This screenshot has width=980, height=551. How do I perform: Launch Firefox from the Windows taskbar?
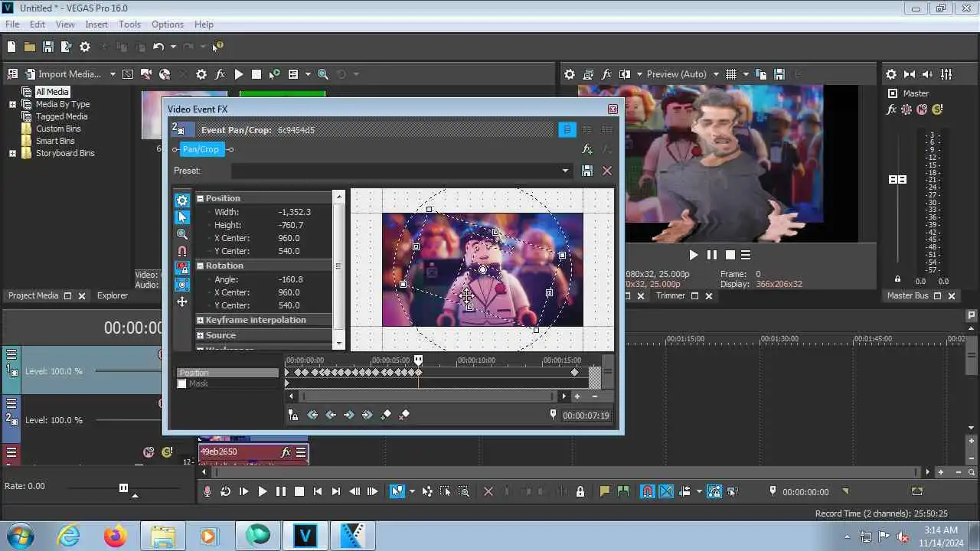[116, 536]
